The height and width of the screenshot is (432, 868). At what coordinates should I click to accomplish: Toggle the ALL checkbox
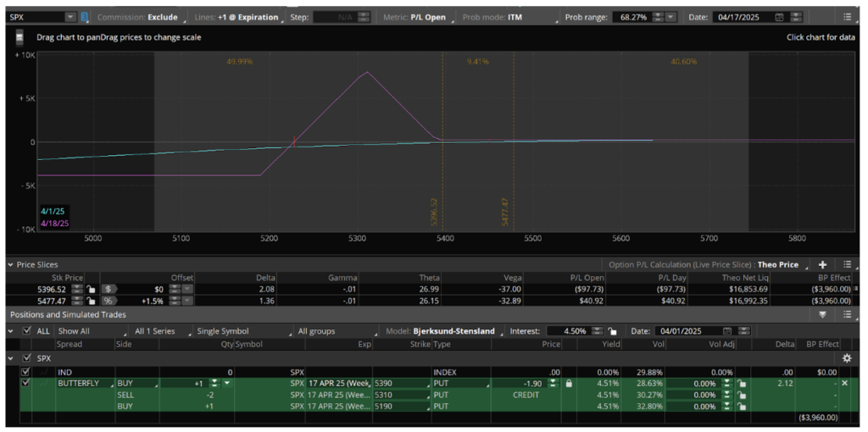click(x=26, y=331)
